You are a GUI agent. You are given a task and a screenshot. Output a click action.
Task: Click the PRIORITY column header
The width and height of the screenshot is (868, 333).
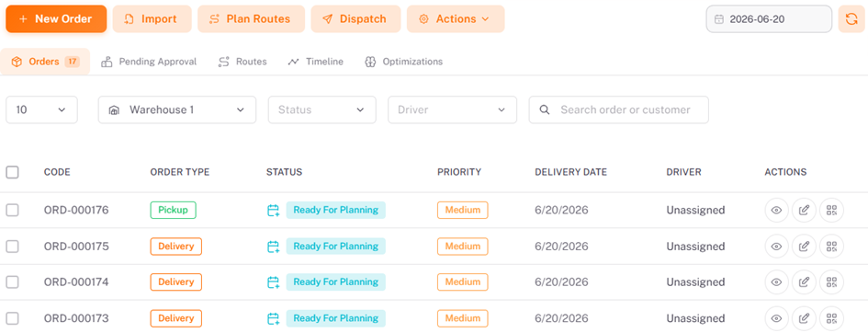click(x=459, y=172)
